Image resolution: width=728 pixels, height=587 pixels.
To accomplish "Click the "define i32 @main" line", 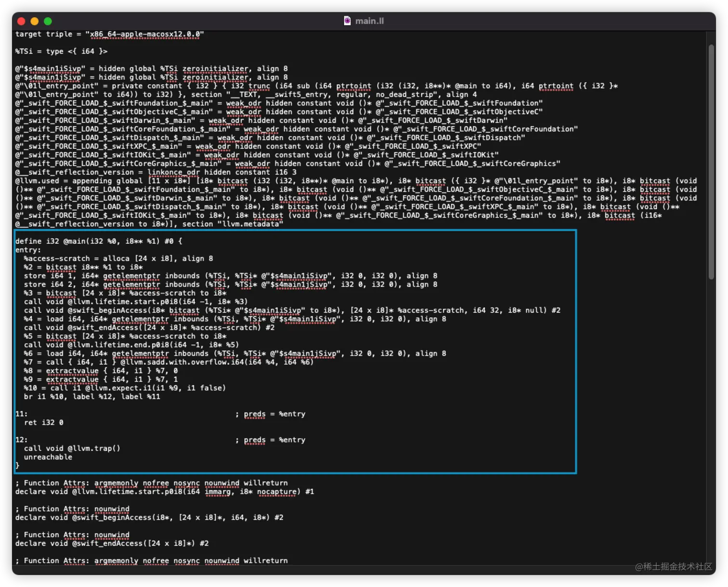I will click(x=99, y=242).
